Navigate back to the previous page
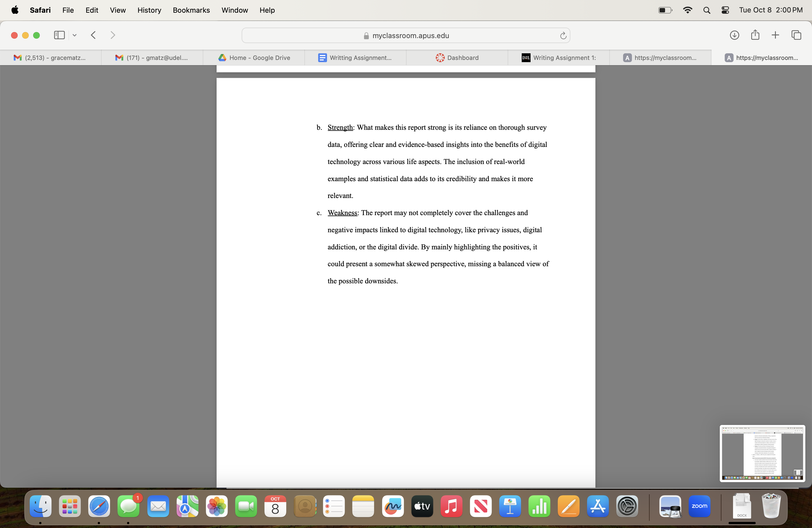The image size is (812, 528). tap(93, 35)
